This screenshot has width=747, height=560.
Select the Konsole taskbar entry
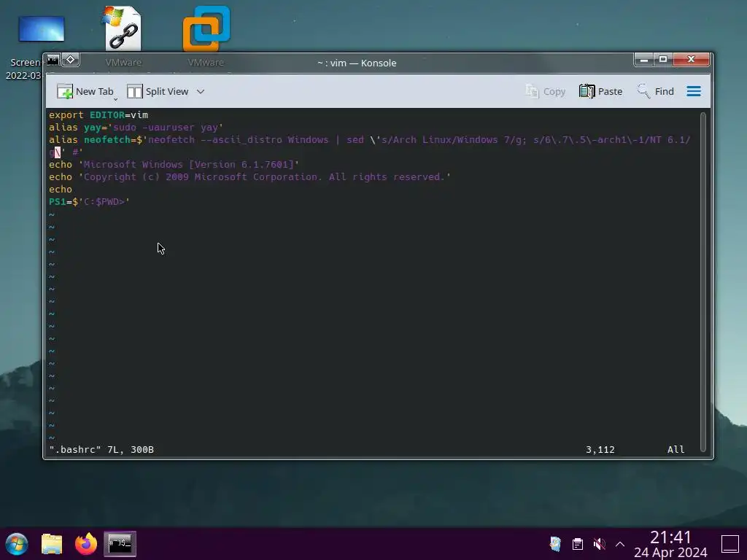pyautogui.click(x=120, y=544)
